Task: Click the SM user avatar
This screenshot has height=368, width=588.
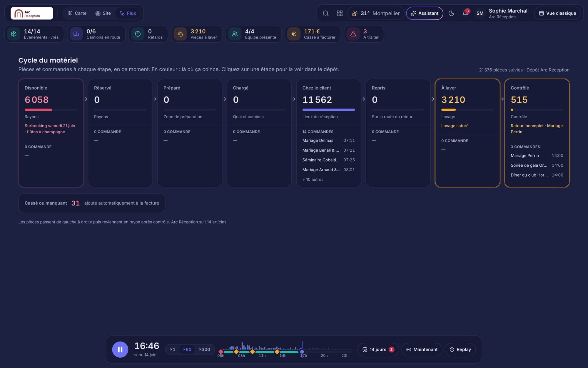Action: (480, 13)
